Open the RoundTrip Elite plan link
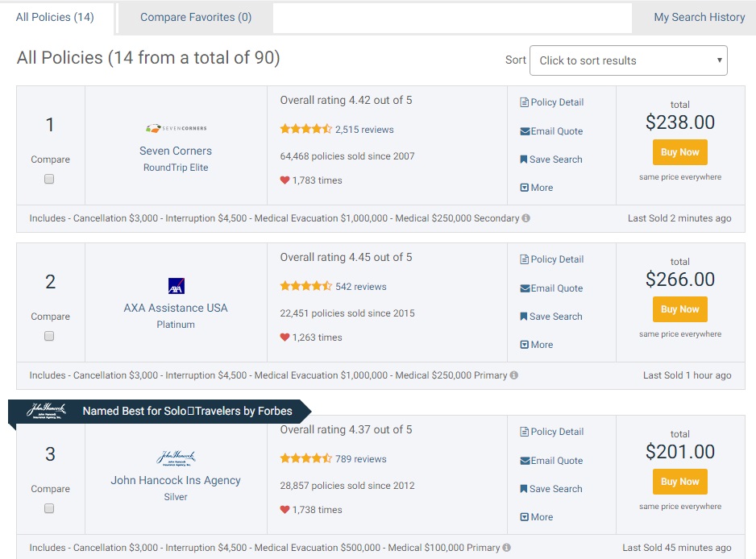The width and height of the screenshot is (756, 559). [x=176, y=168]
